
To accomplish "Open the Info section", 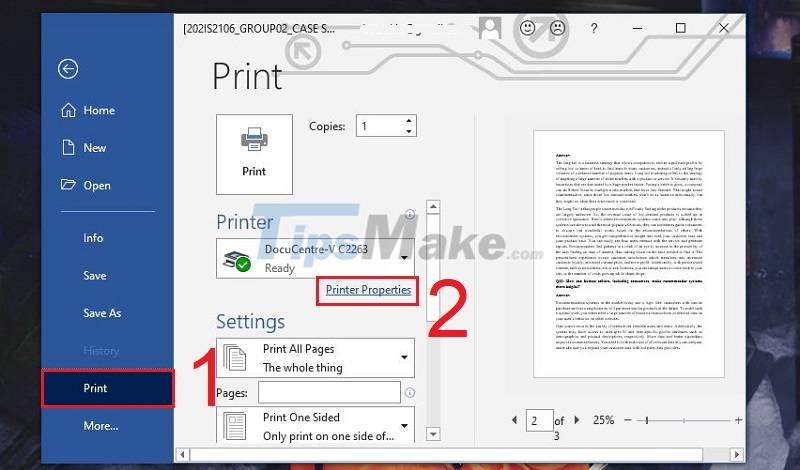I will [x=93, y=238].
